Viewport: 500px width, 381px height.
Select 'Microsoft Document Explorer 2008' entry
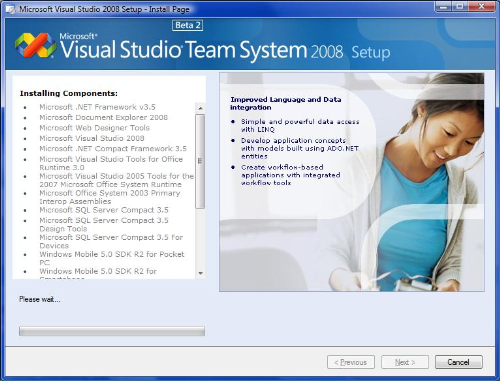click(x=103, y=117)
